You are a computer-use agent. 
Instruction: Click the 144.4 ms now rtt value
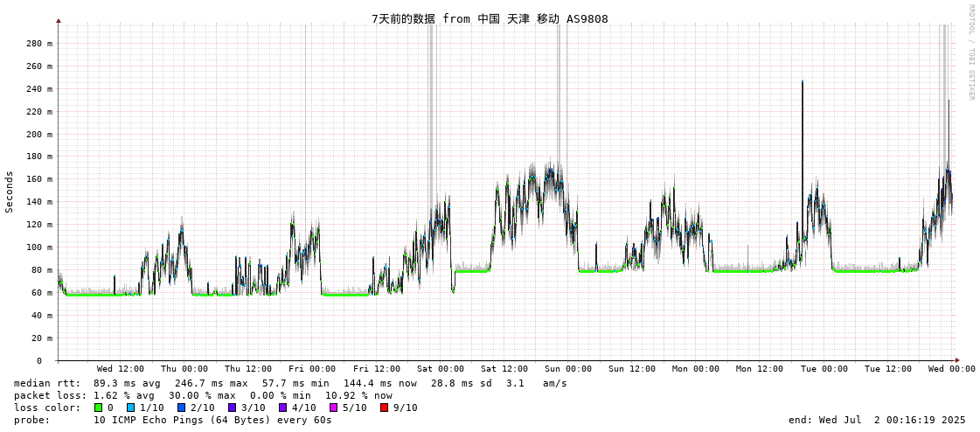(x=380, y=383)
